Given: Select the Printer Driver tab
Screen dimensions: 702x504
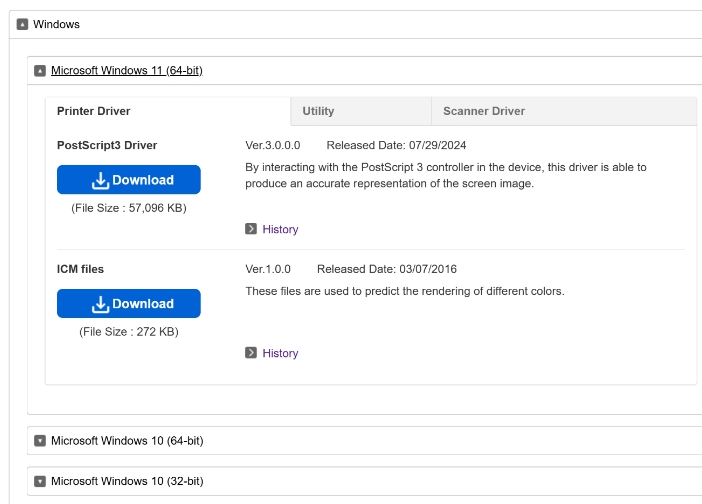Looking at the screenshot, I should coord(168,111).
